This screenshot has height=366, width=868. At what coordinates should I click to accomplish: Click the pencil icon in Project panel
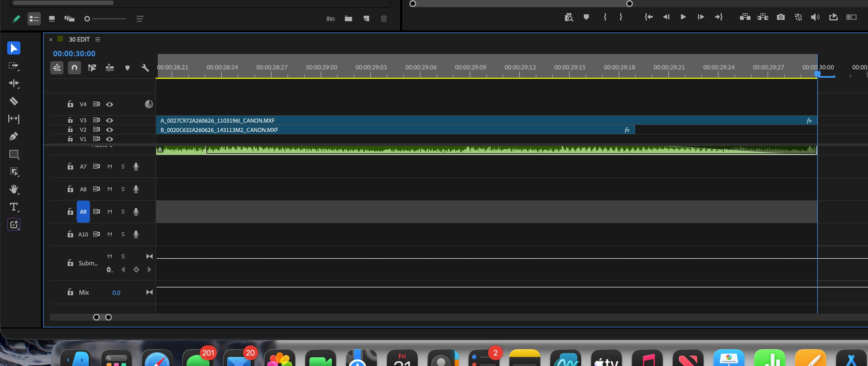point(16,18)
